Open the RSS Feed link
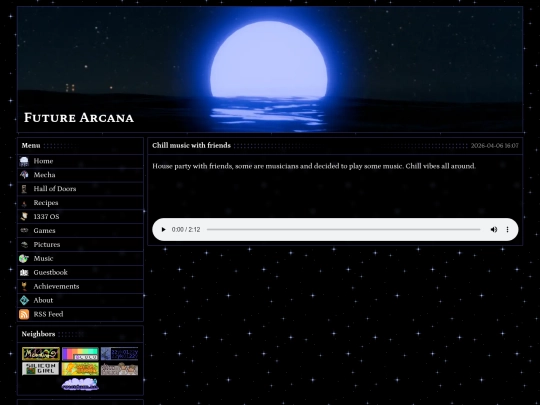 coord(48,314)
